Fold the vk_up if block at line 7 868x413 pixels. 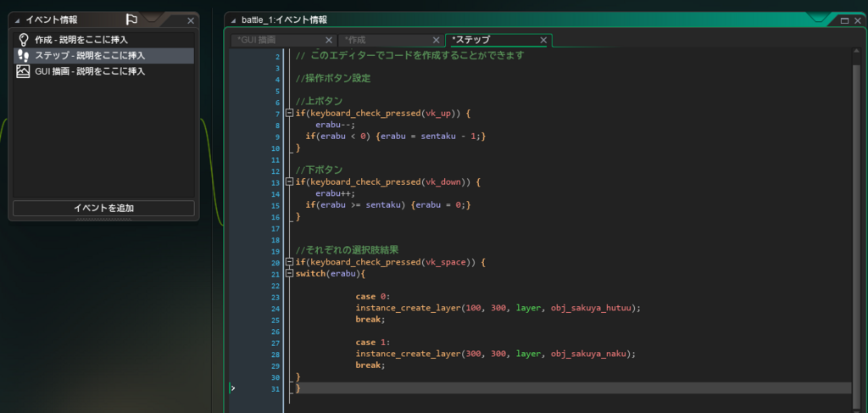tap(290, 114)
